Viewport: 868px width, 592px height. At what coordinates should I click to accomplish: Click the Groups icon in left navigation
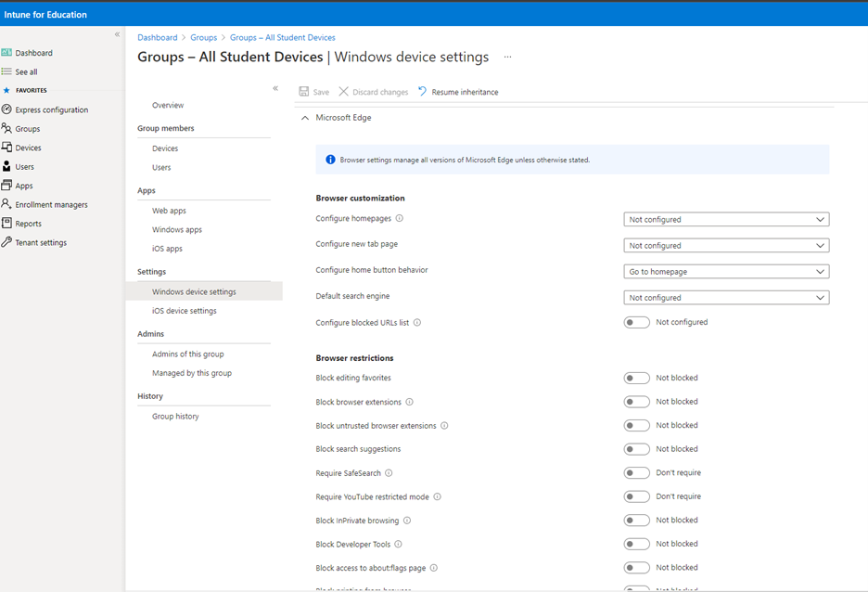click(6, 129)
